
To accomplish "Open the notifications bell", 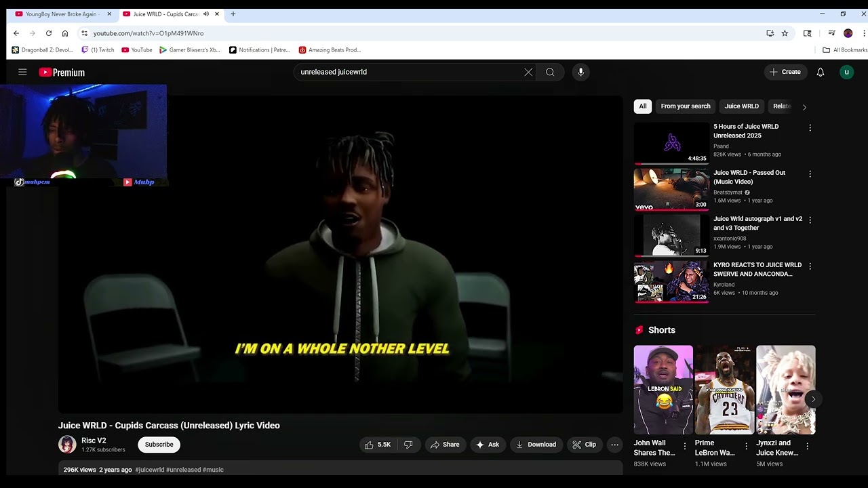I will (x=820, y=72).
